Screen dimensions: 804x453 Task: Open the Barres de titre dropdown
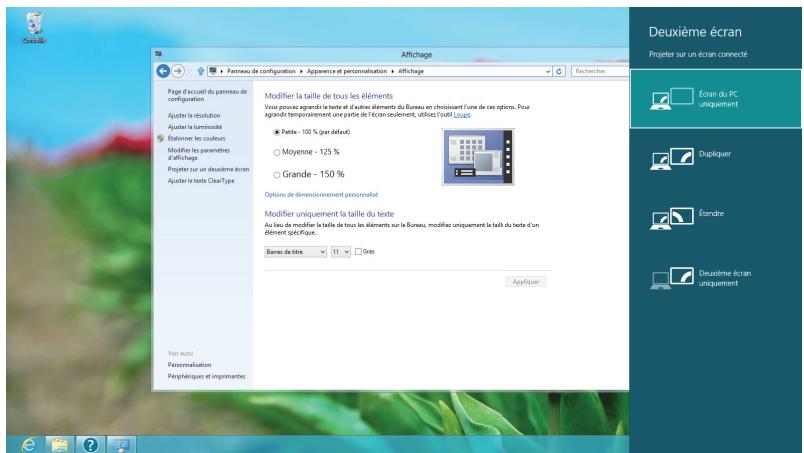click(x=295, y=252)
